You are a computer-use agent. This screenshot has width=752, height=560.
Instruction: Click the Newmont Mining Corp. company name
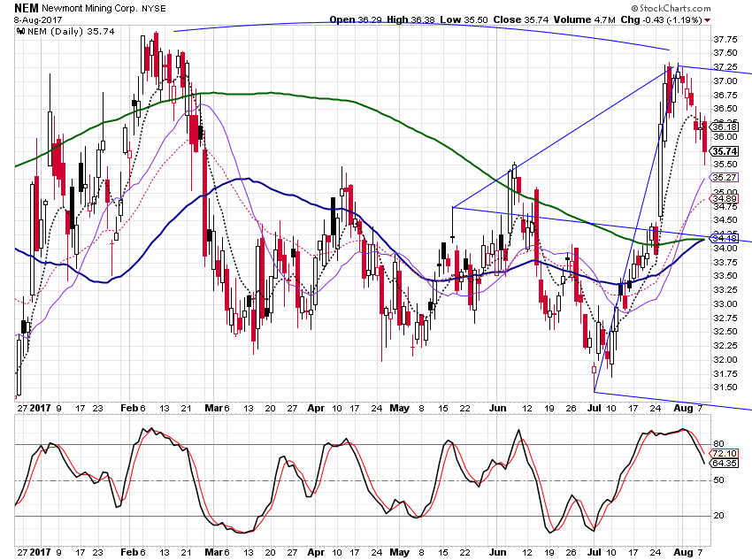coord(89,9)
